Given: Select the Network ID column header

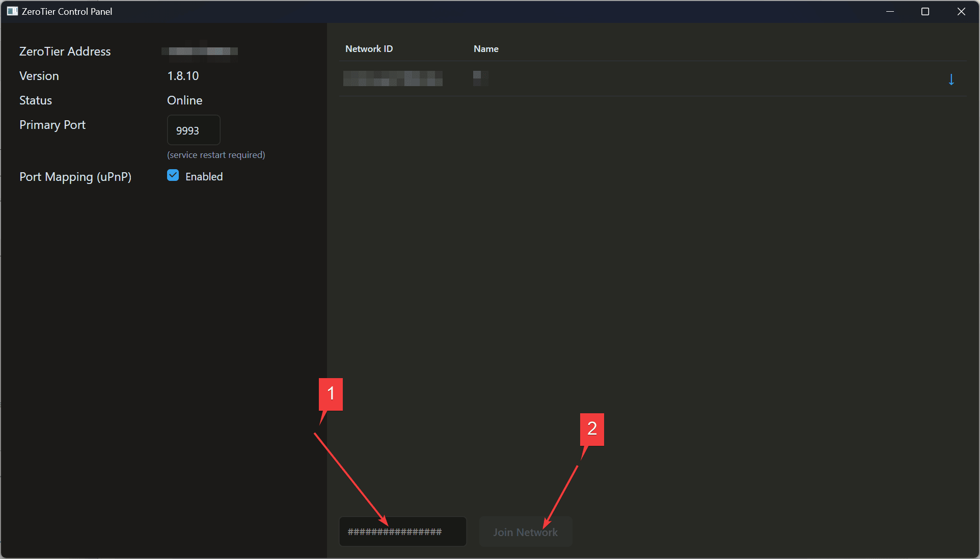Looking at the screenshot, I should coord(369,49).
